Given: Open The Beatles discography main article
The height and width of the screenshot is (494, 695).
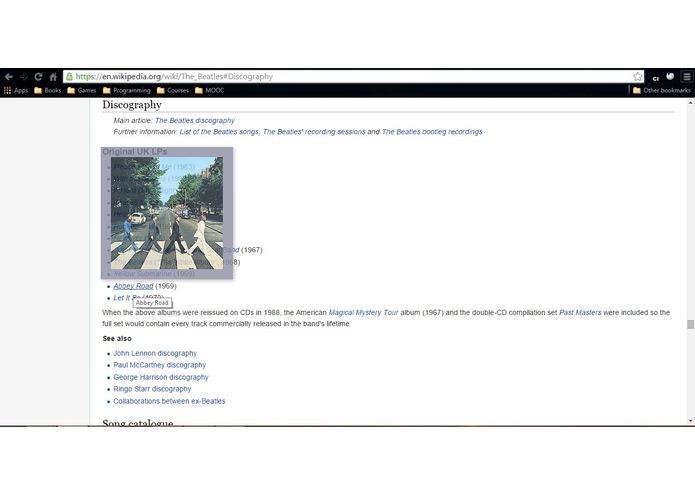Looking at the screenshot, I should coord(195,121).
